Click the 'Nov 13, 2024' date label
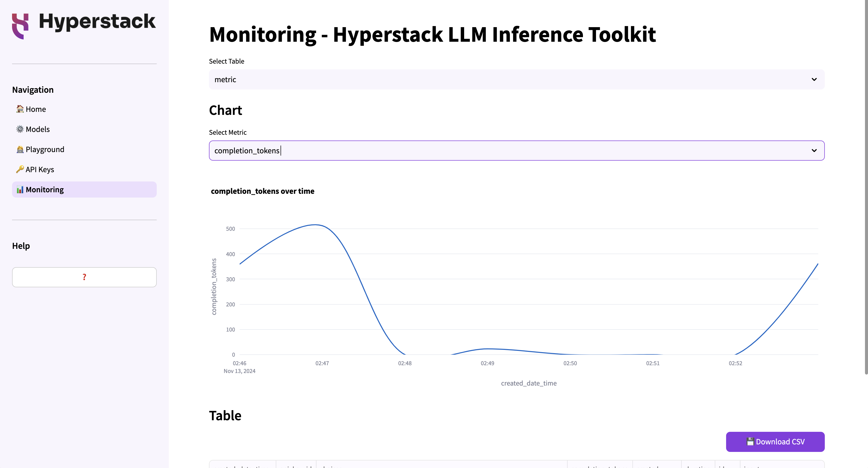 [239, 371]
